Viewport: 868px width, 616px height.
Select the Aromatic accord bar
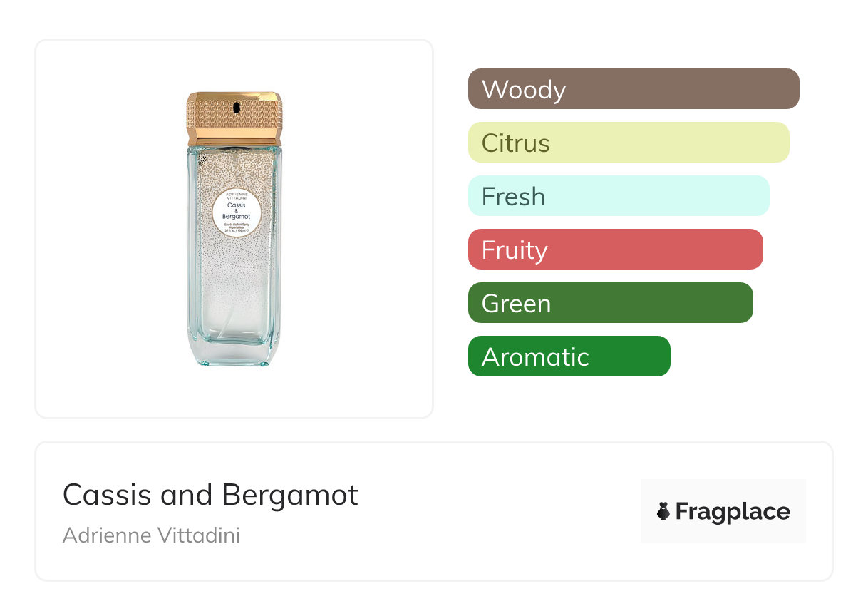pos(569,356)
